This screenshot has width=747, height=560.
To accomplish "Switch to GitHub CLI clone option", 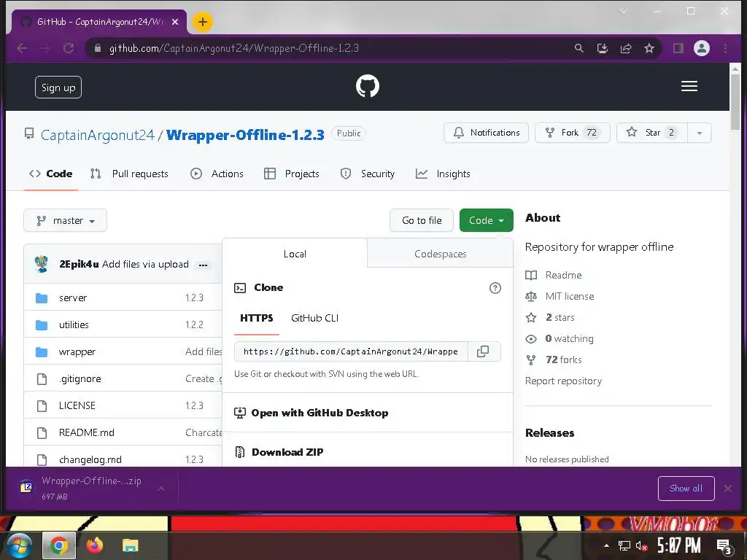I will 315,318.
